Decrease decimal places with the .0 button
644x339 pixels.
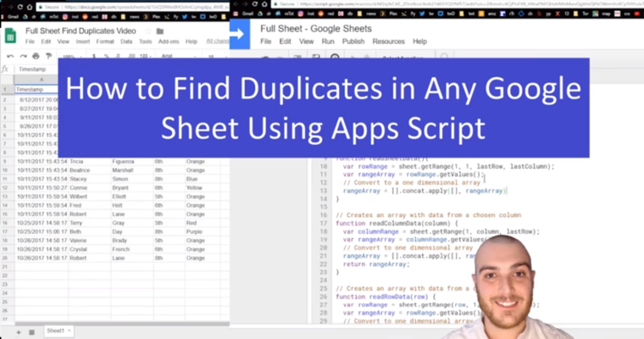119,56
